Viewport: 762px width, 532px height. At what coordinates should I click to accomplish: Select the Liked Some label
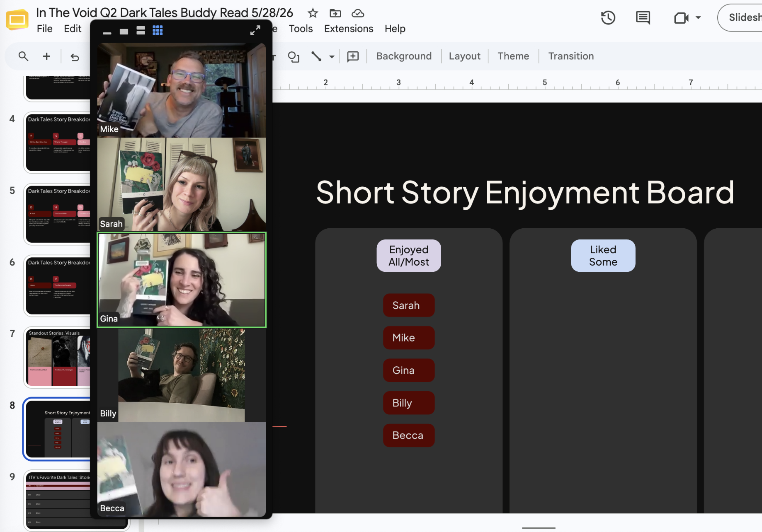(x=603, y=256)
